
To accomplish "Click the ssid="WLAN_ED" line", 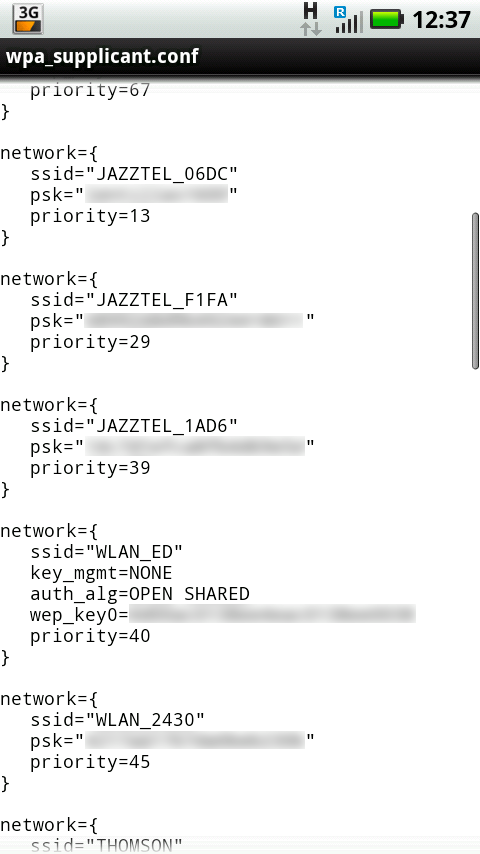I will (106, 552).
